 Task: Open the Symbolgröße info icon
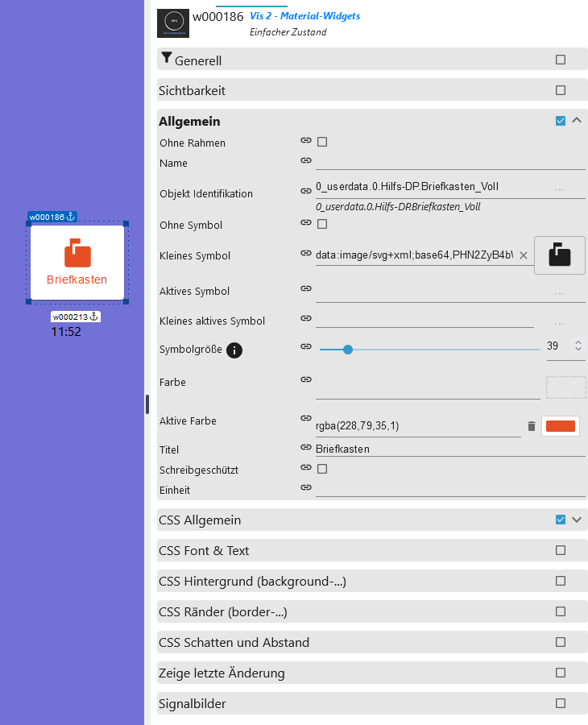tap(234, 350)
